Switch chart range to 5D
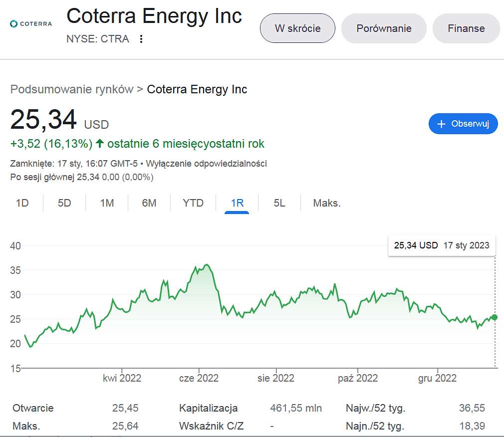 click(64, 203)
